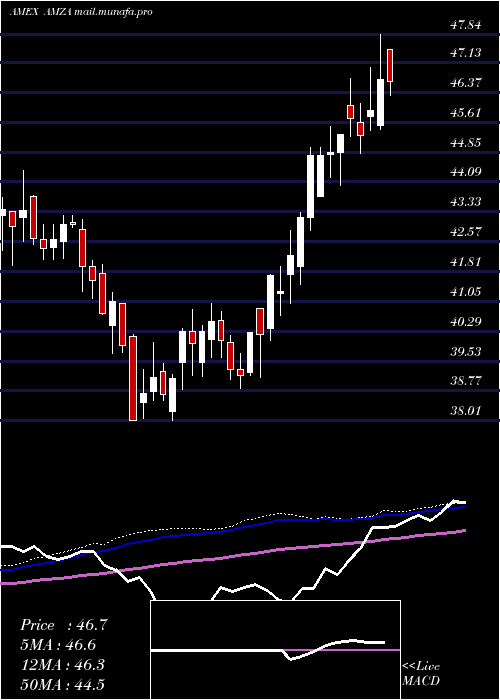Viewport: 500px width, 700px height.
Task: Click the 42.57 price axis label
Action: point(466,232)
